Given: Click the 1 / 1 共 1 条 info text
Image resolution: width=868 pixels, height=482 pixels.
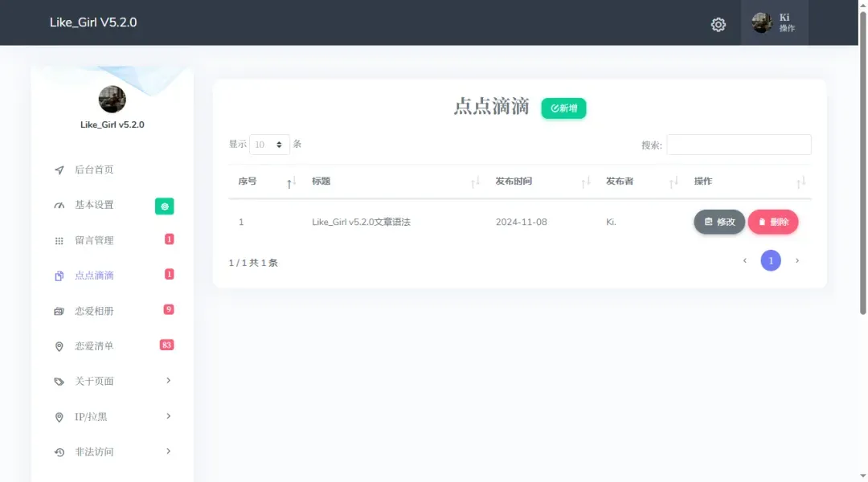Looking at the screenshot, I should point(253,263).
